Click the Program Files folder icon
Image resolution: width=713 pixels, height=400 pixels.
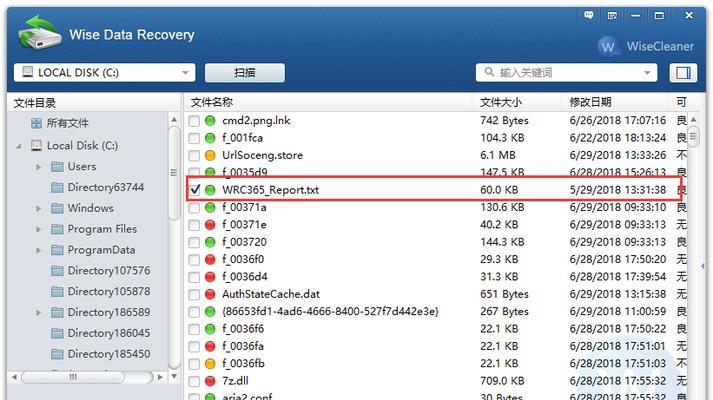[x=57, y=230]
